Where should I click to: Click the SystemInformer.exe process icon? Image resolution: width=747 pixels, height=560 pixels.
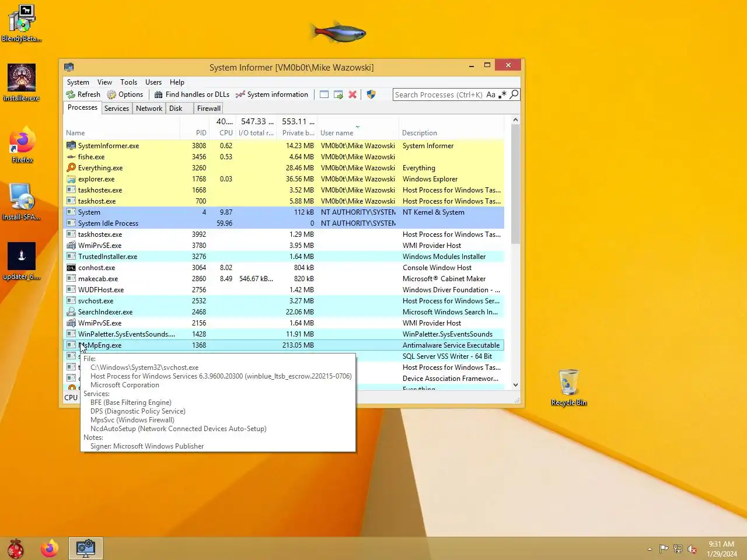[x=71, y=146]
